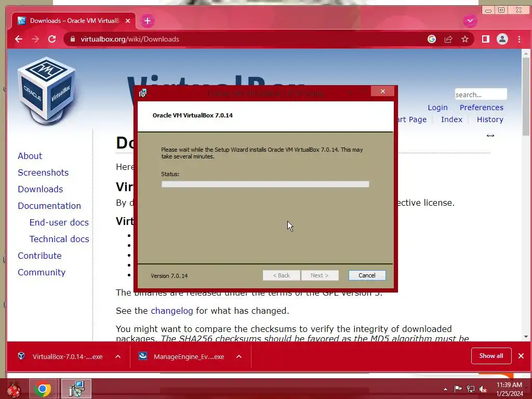Click the network tray icon
Screen dimensions: 532x399
[x=471, y=389]
